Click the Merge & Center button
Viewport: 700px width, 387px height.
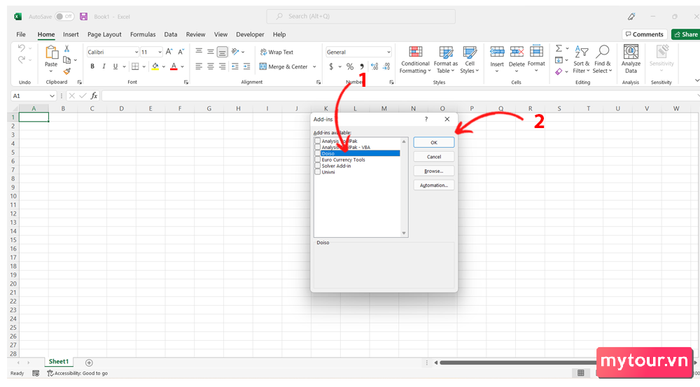284,67
